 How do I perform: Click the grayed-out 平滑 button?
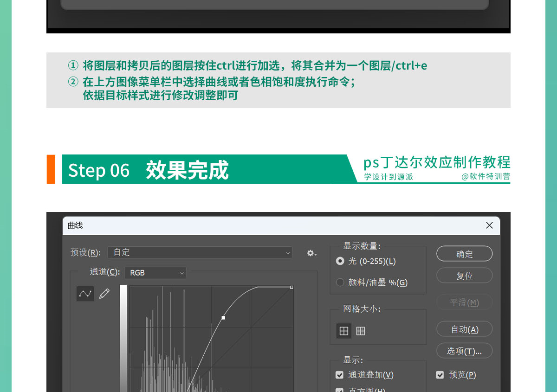(464, 302)
